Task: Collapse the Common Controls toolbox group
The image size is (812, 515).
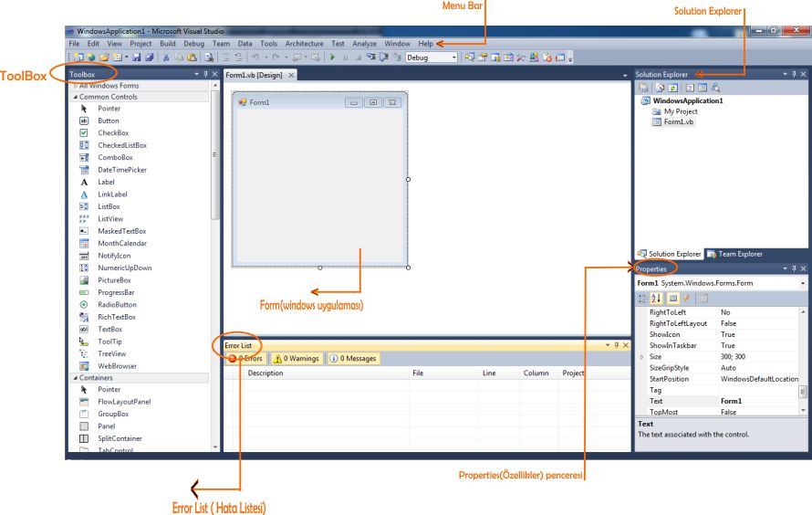Action: coord(76,97)
